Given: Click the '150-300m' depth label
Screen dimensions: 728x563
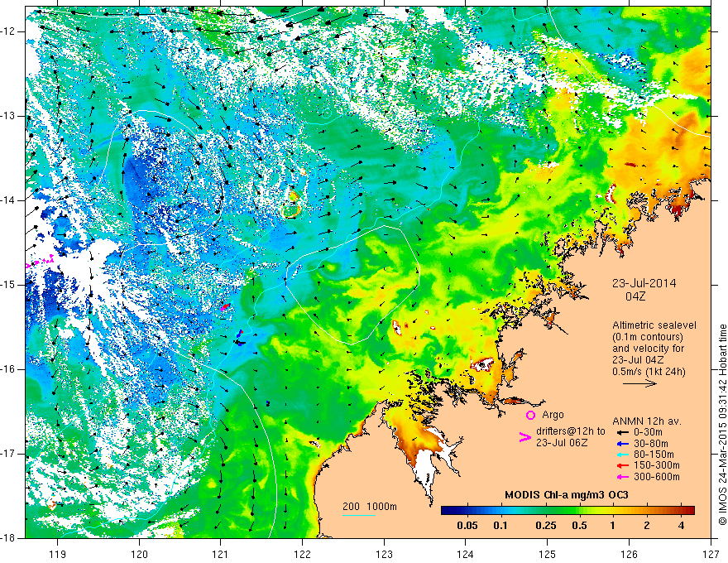Looking at the screenshot, I should (x=656, y=465).
